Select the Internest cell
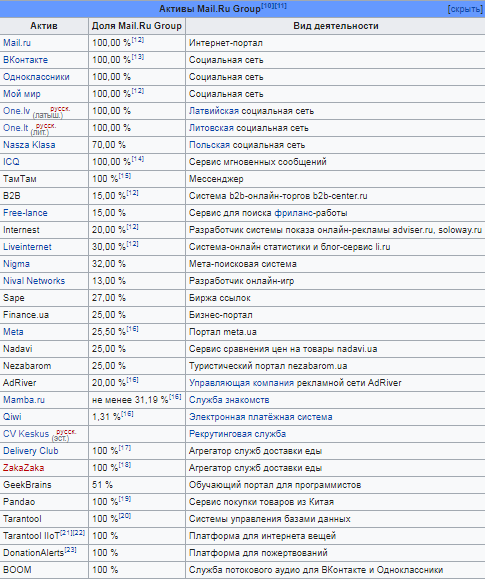Viewport: 485px width, 581px height. (x=44, y=230)
